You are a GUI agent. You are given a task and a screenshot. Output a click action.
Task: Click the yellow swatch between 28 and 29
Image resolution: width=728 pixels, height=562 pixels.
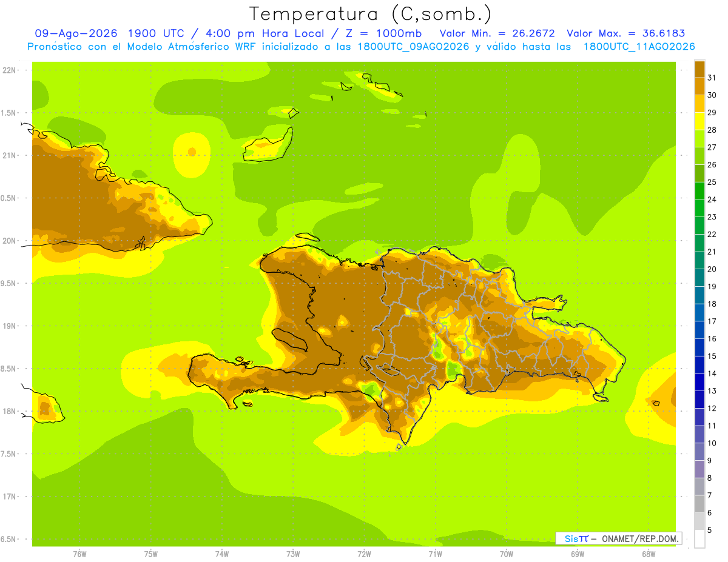point(699,121)
